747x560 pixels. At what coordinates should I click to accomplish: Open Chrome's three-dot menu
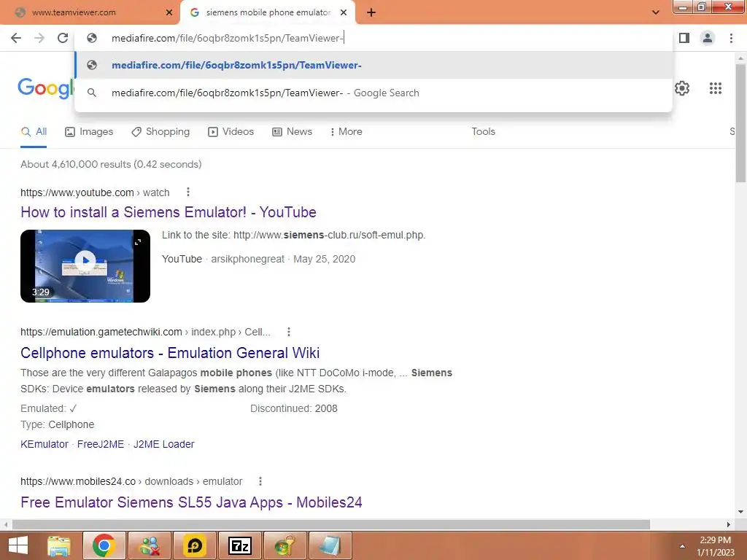731,38
